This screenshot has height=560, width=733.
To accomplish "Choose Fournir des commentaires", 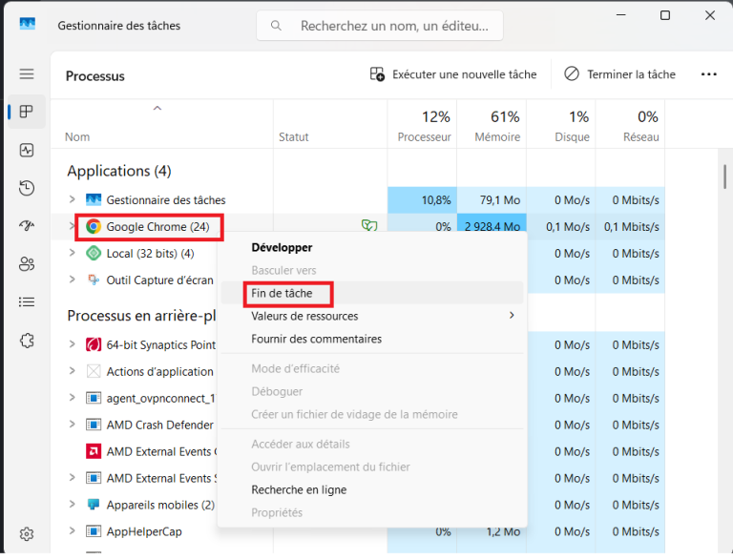I will [x=372, y=339].
